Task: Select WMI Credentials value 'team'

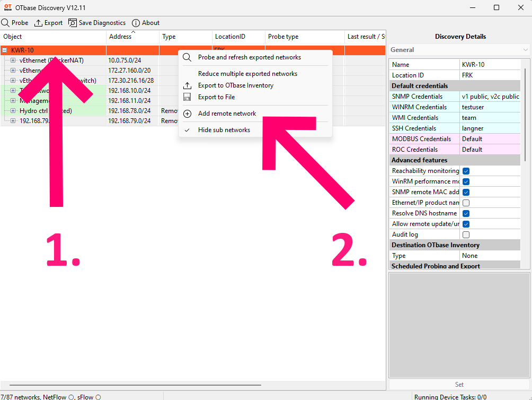Action: click(490, 117)
